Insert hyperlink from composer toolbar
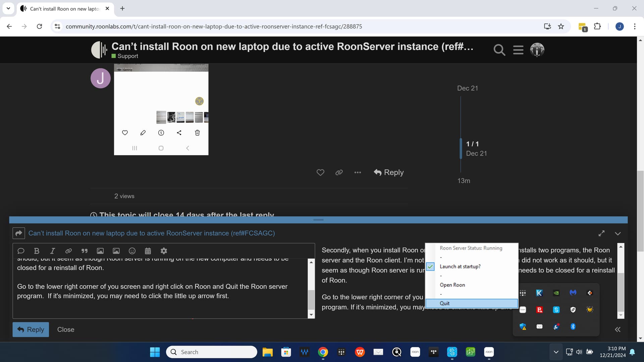 [68, 251]
